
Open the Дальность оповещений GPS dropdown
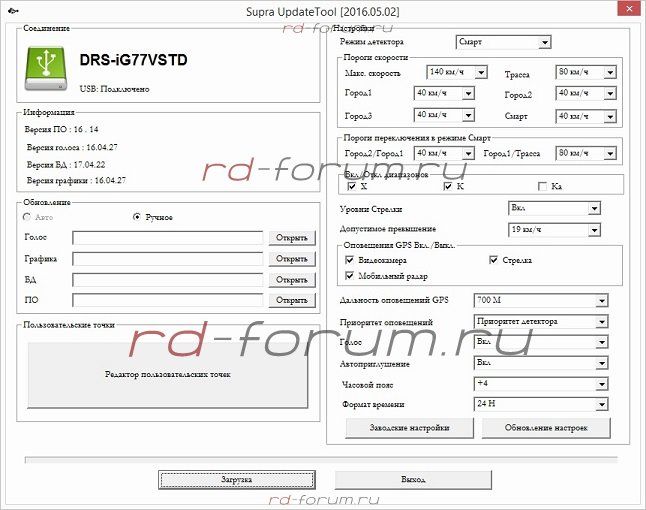540,300
